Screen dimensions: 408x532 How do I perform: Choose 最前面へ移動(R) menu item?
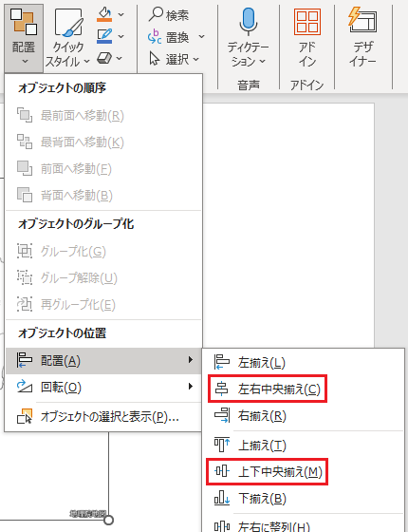click(x=103, y=116)
